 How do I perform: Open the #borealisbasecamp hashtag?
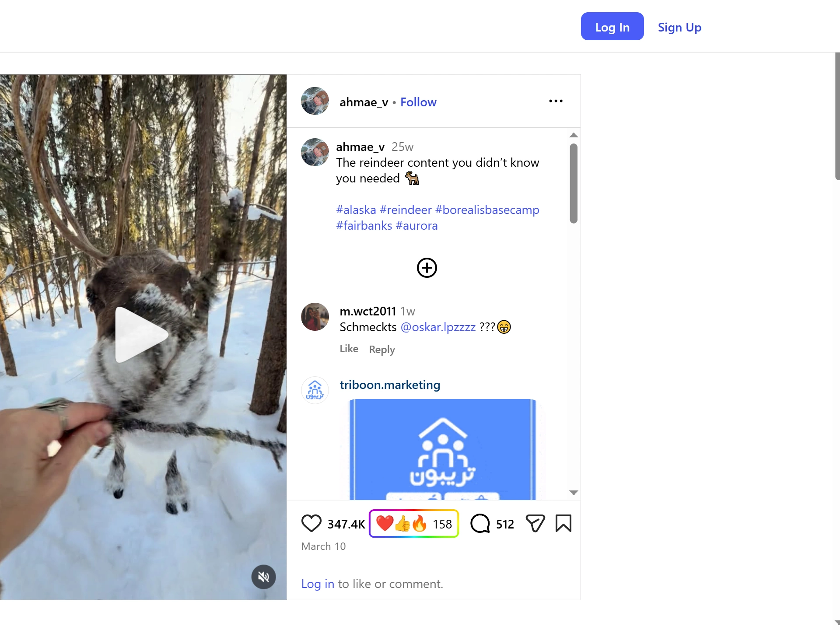pos(487,210)
